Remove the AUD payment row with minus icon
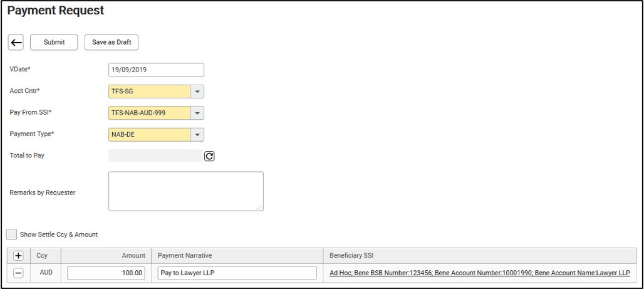This screenshot has height=289, width=644. (x=18, y=273)
